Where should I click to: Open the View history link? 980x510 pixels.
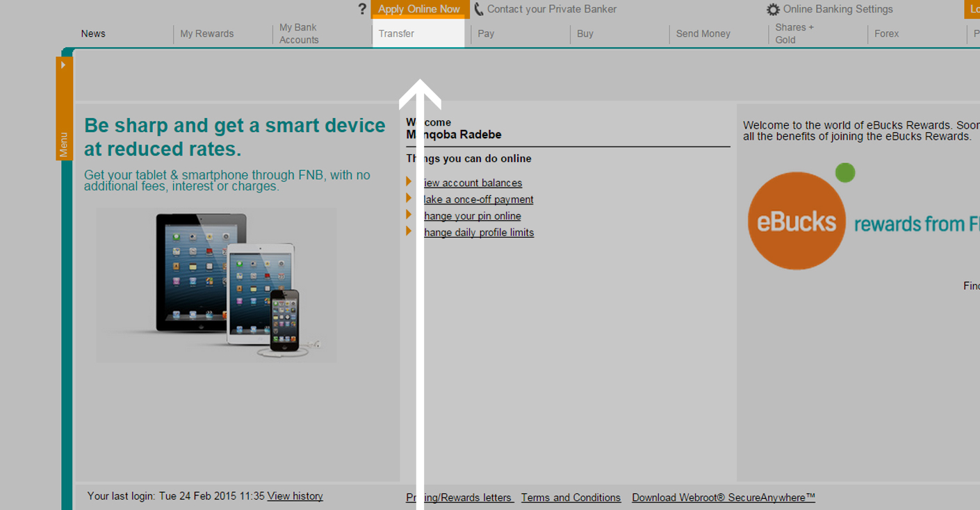pos(295,496)
